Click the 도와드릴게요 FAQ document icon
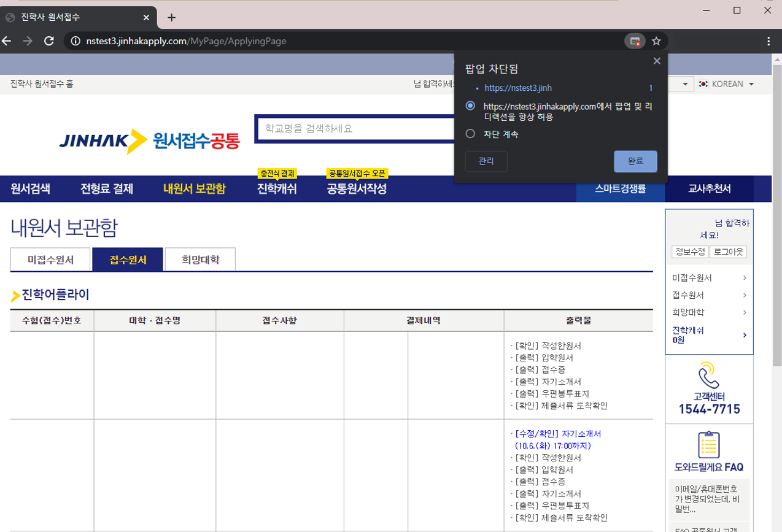This screenshot has width=782, height=532. point(709,445)
